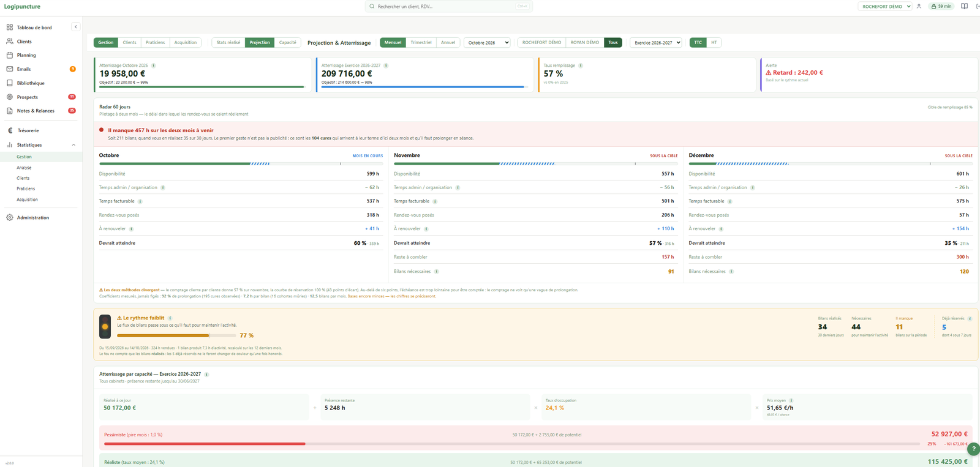Open Bibliothèque in the sidebar
This screenshot has height=467, width=980.
click(x=31, y=83)
